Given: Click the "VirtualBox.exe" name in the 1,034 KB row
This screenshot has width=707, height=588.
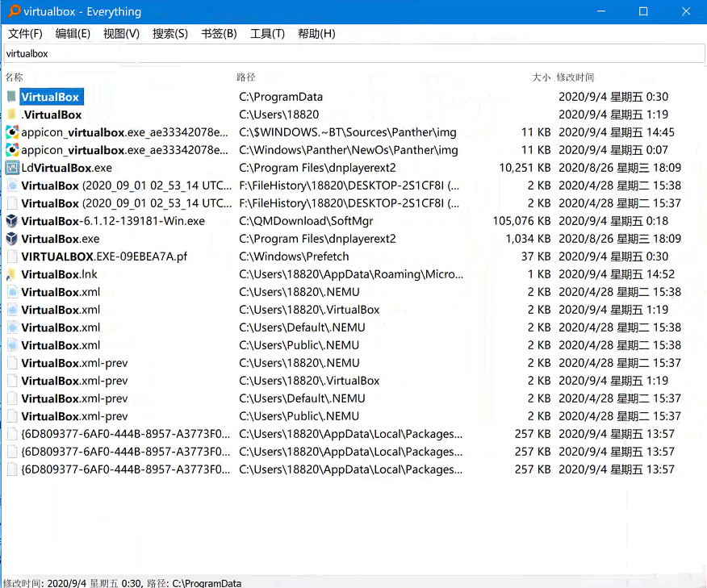Looking at the screenshot, I should point(61,239).
